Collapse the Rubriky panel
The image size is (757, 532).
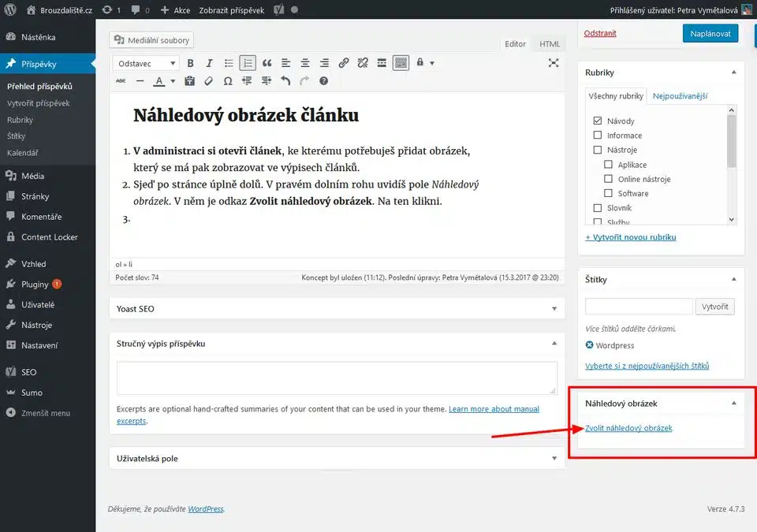734,73
